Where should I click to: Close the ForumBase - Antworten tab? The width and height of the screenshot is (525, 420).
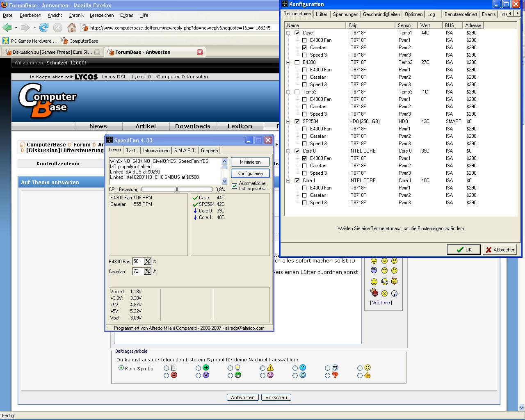[x=200, y=52]
